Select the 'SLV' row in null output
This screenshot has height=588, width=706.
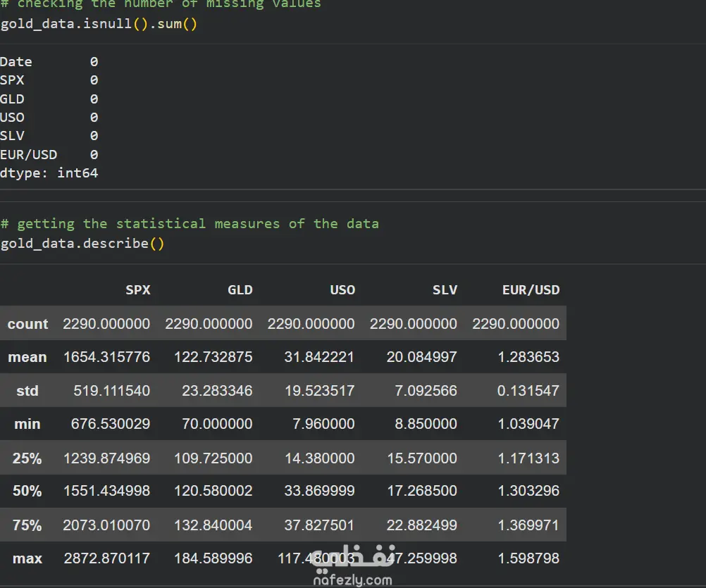click(x=49, y=135)
